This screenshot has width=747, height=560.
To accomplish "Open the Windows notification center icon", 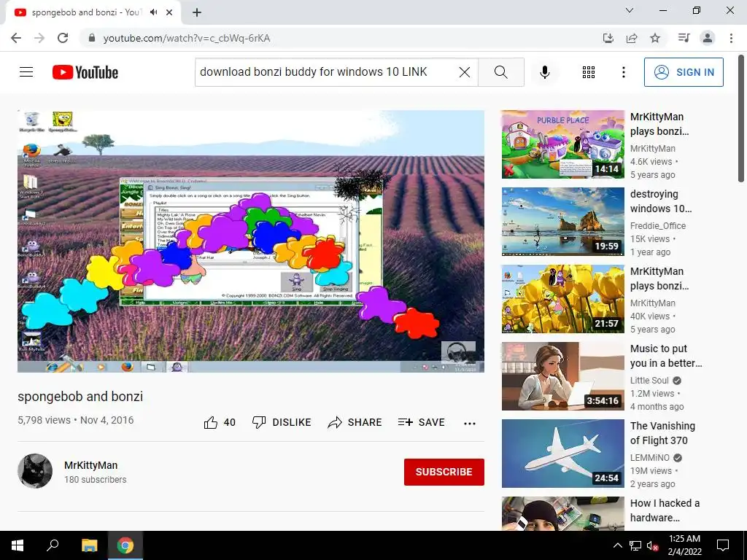I will (723, 545).
